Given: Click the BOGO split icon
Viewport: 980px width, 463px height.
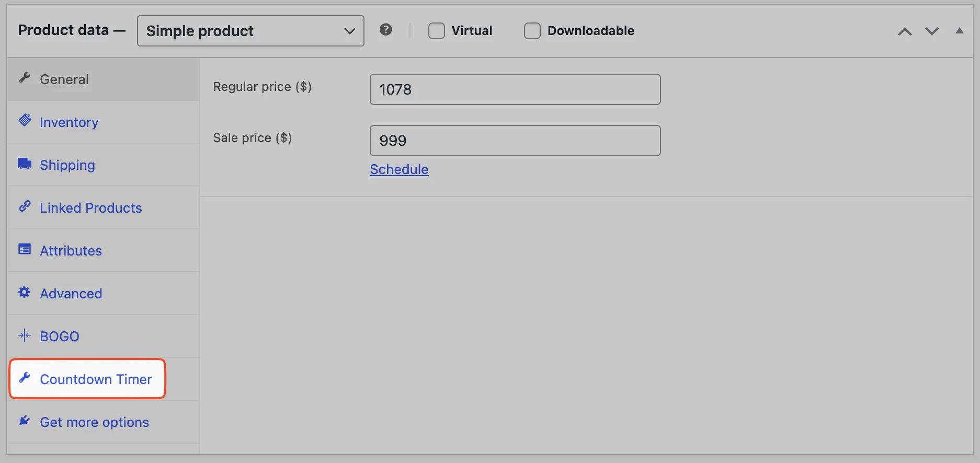Looking at the screenshot, I should tap(25, 335).
